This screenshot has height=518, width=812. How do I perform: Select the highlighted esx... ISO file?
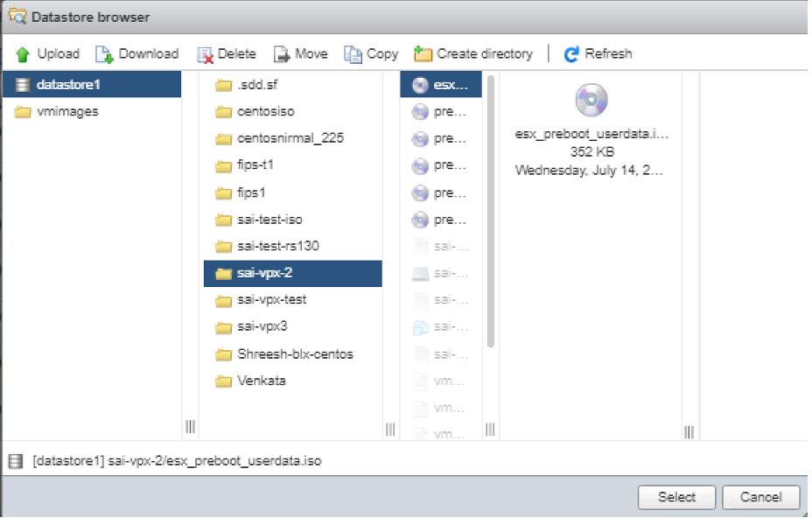pos(441,84)
